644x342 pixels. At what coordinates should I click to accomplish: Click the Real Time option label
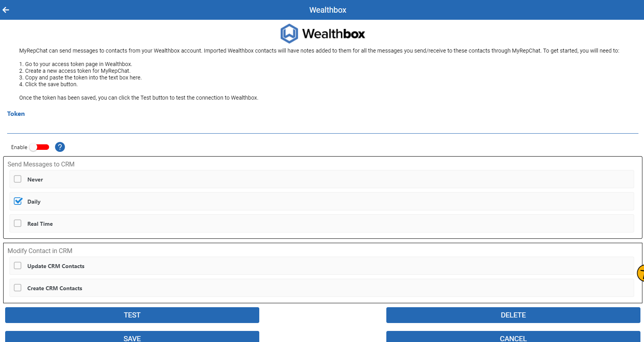click(40, 224)
